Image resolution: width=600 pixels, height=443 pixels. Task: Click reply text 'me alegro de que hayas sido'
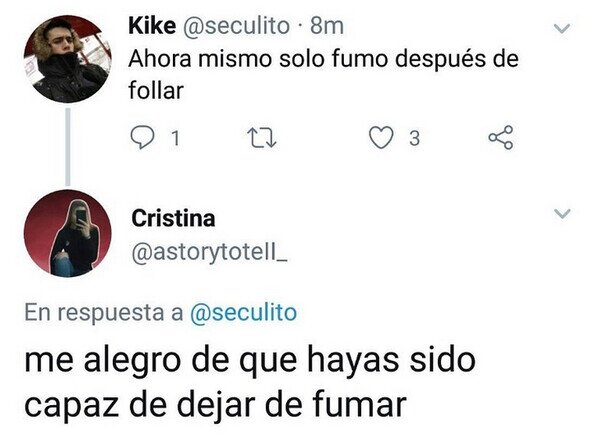tap(250, 360)
